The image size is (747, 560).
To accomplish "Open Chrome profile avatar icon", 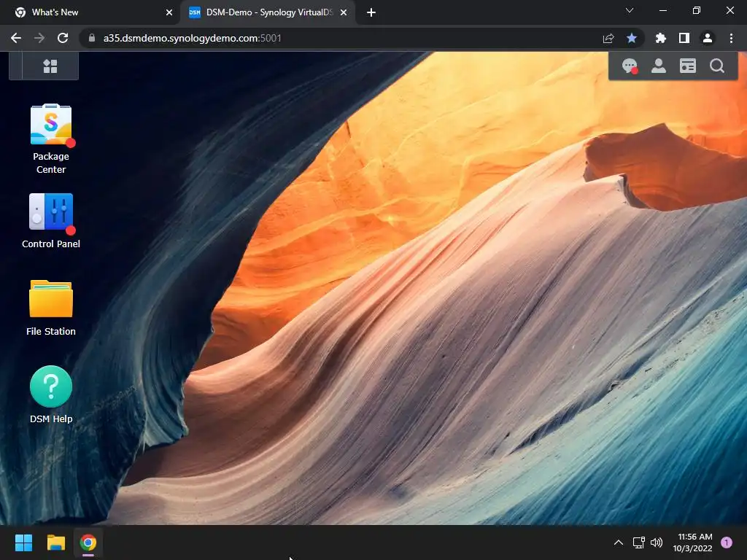I will coord(708,38).
